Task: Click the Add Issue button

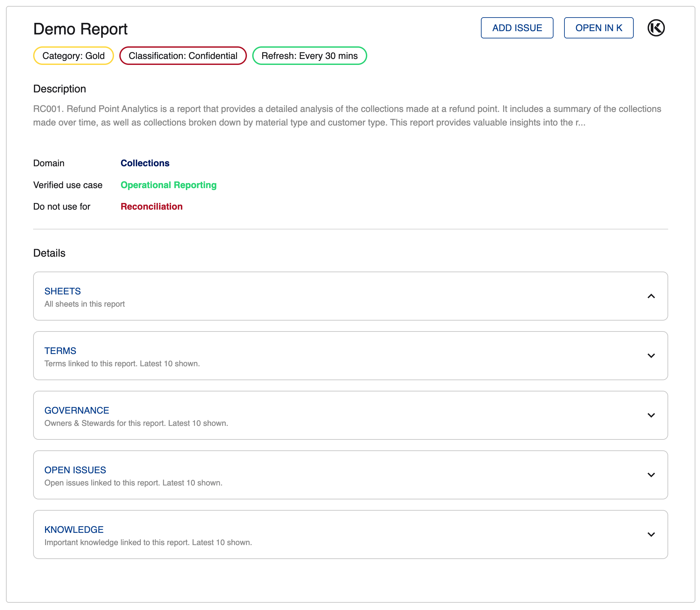Action: point(516,28)
